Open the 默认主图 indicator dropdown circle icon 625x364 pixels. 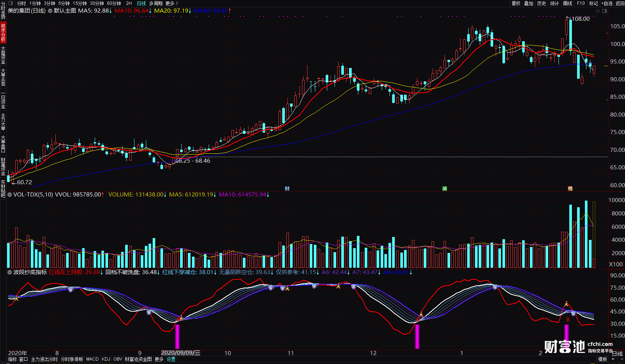coord(50,11)
